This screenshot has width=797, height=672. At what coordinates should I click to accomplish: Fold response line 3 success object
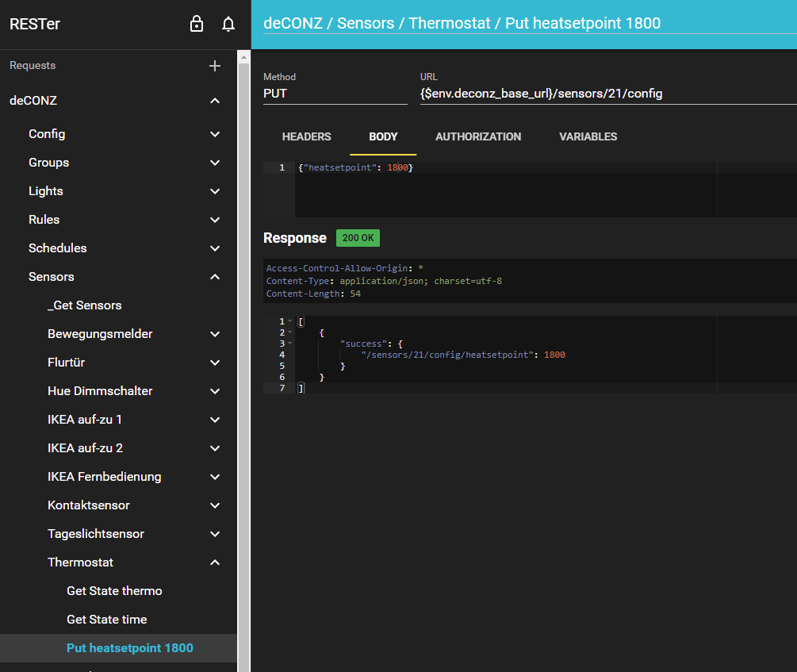click(x=290, y=344)
